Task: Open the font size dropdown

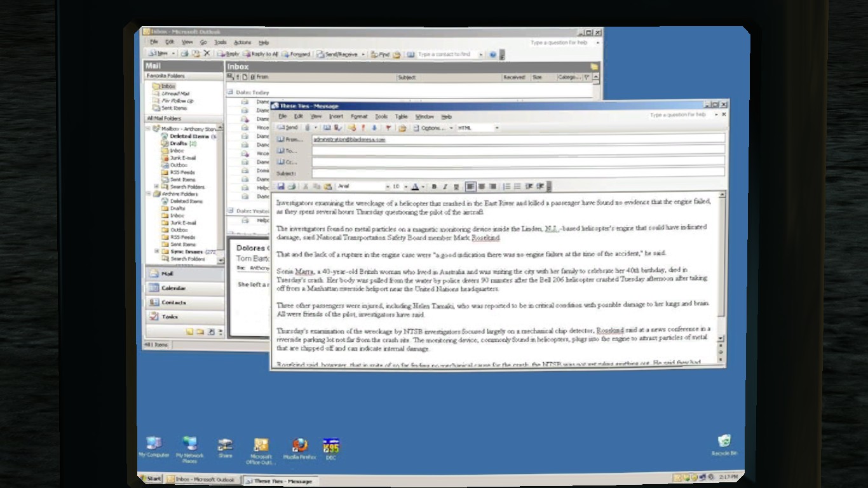Action: (406, 187)
